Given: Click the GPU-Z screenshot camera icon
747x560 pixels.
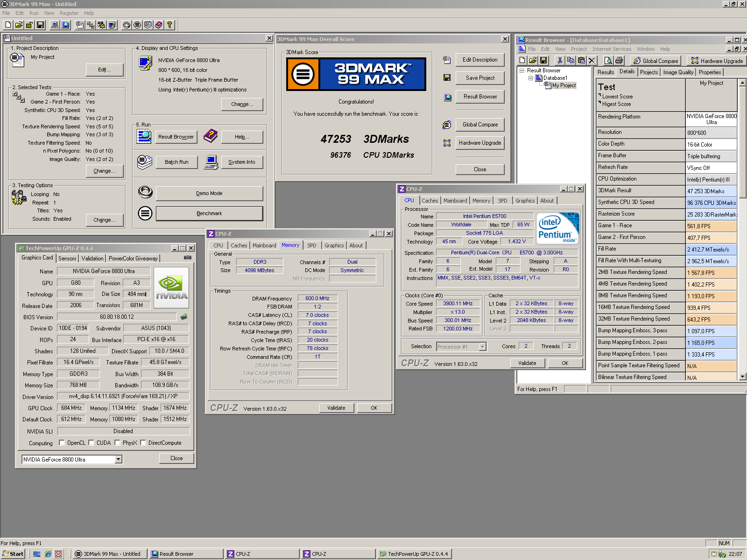Looking at the screenshot, I should (x=188, y=257).
